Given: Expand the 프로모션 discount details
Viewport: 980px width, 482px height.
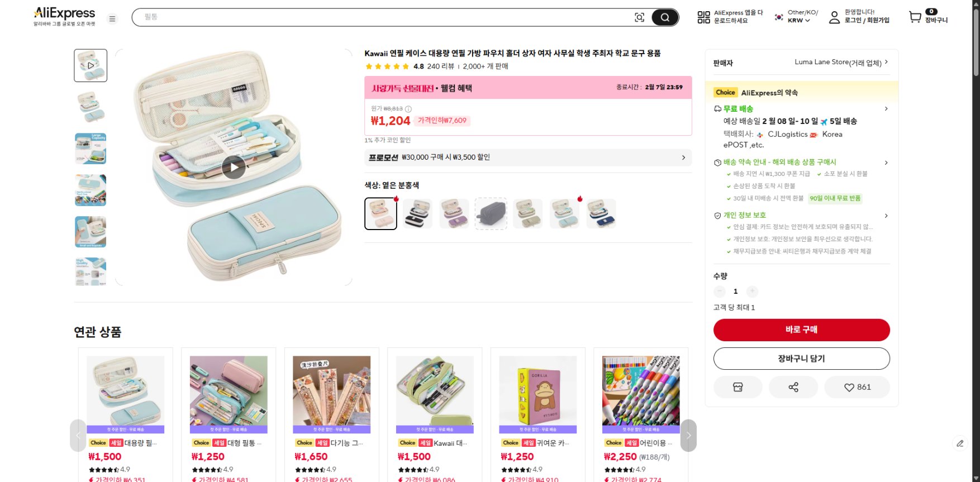Looking at the screenshot, I should [x=683, y=158].
